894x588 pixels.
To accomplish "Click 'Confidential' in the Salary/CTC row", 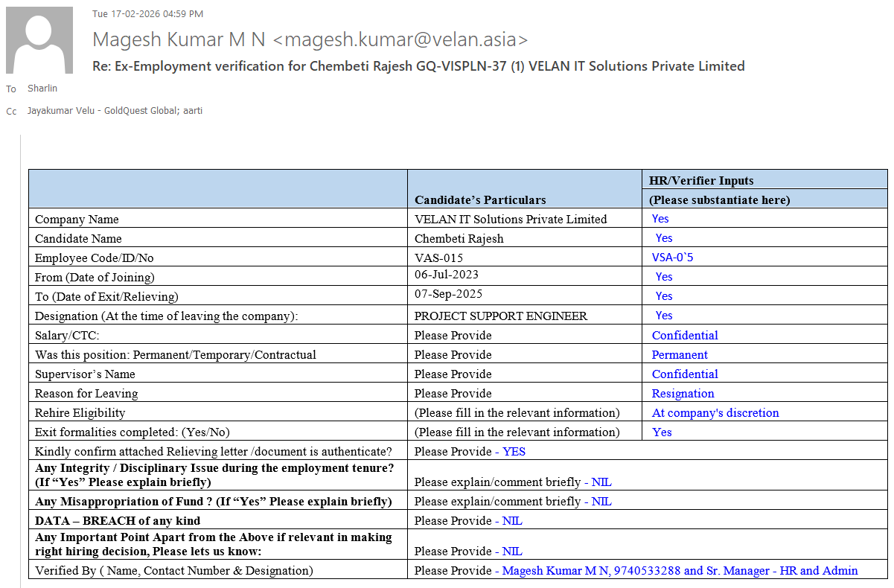I will [x=685, y=335].
